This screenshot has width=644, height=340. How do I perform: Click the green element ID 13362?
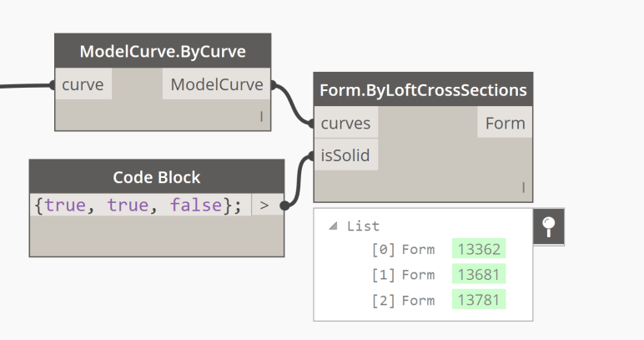[x=479, y=249]
